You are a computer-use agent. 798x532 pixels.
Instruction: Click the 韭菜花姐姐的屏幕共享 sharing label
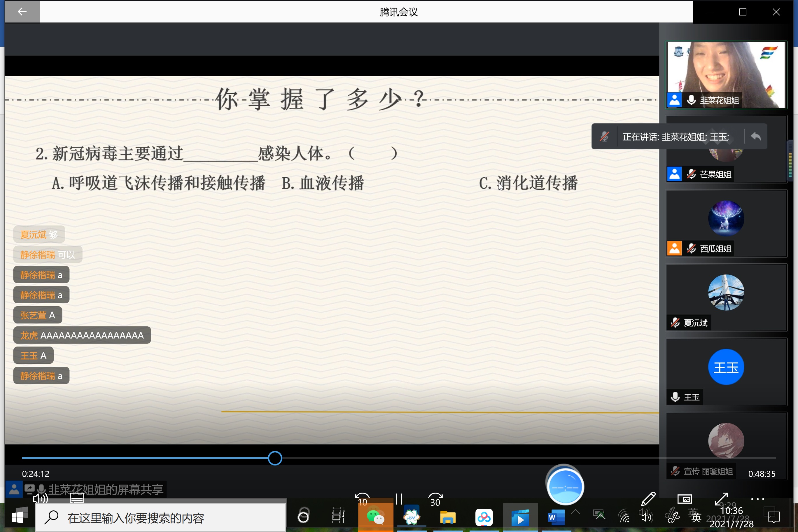[106, 490]
